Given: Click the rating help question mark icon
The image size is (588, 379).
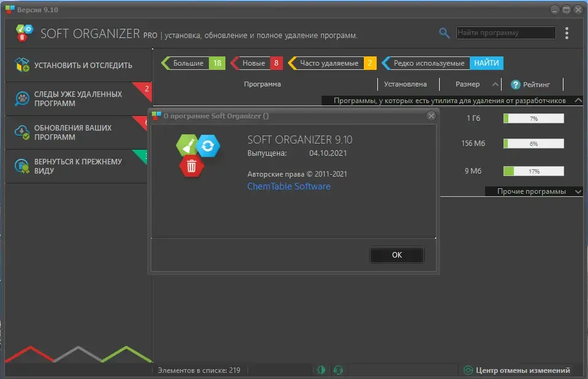Looking at the screenshot, I should coord(516,85).
